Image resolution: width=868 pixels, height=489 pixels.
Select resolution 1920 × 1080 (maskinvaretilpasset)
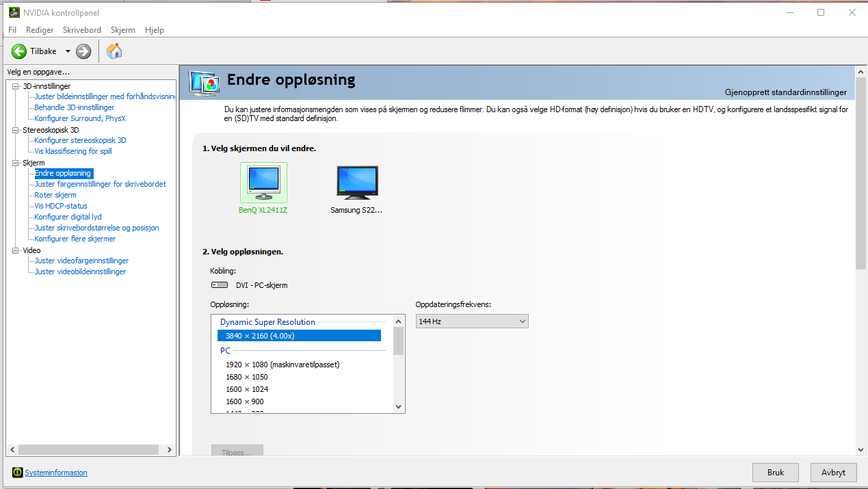point(282,365)
